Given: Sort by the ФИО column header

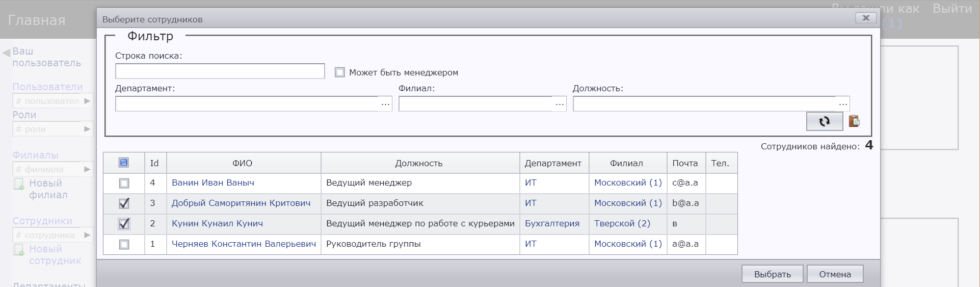Looking at the screenshot, I should coord(243,163).
